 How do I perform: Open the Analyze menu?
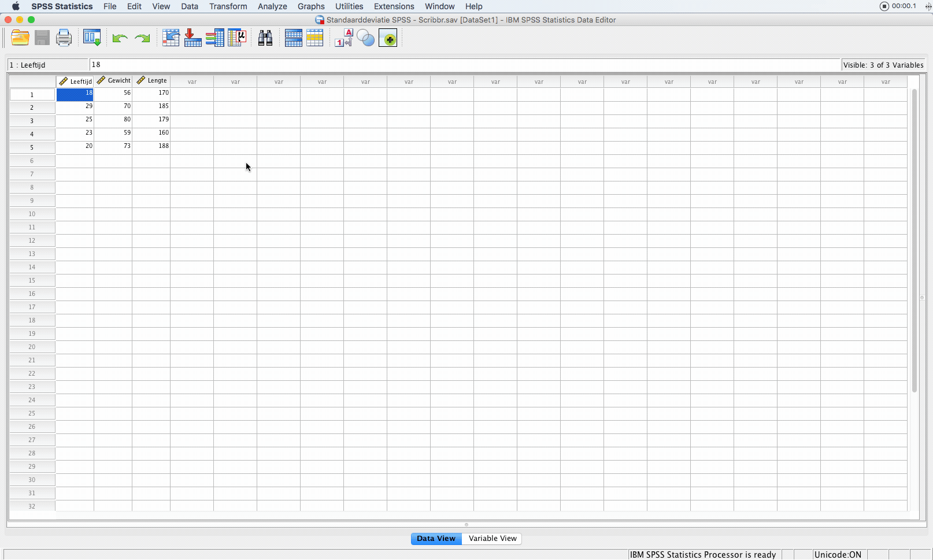coord(272,6)
